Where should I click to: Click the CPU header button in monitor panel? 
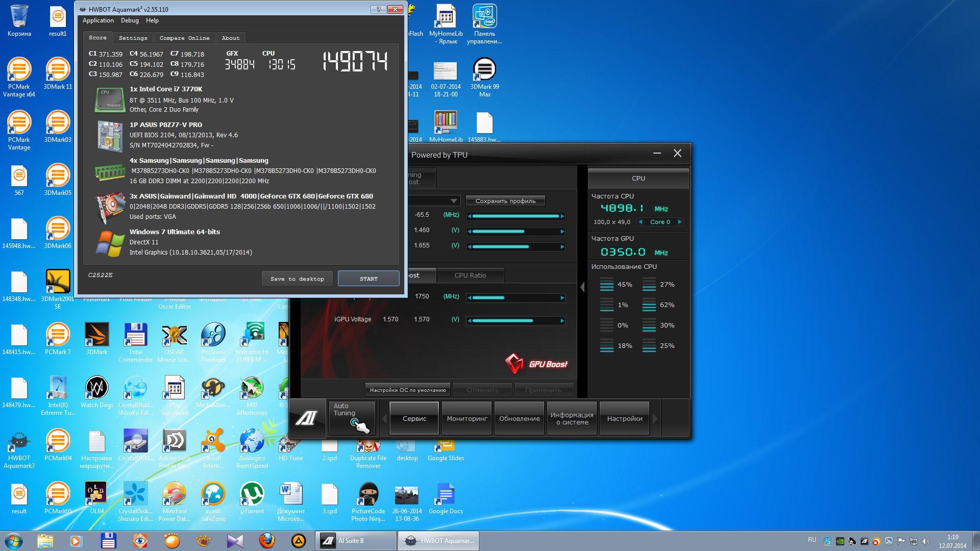point(638,179)
